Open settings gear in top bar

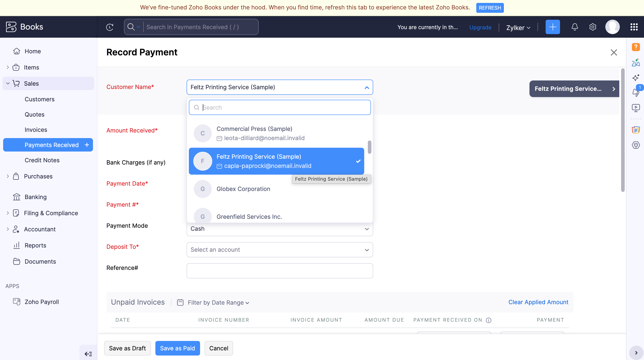point(593,27)
